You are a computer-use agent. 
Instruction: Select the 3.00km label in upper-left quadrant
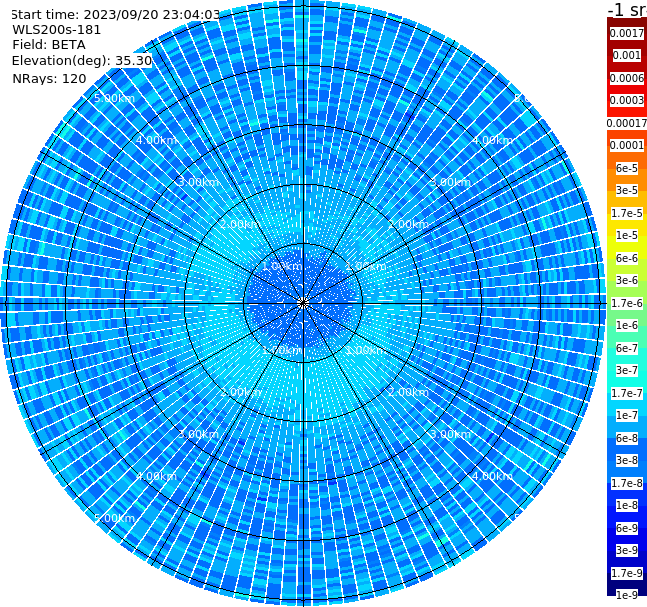coord(198,182)
